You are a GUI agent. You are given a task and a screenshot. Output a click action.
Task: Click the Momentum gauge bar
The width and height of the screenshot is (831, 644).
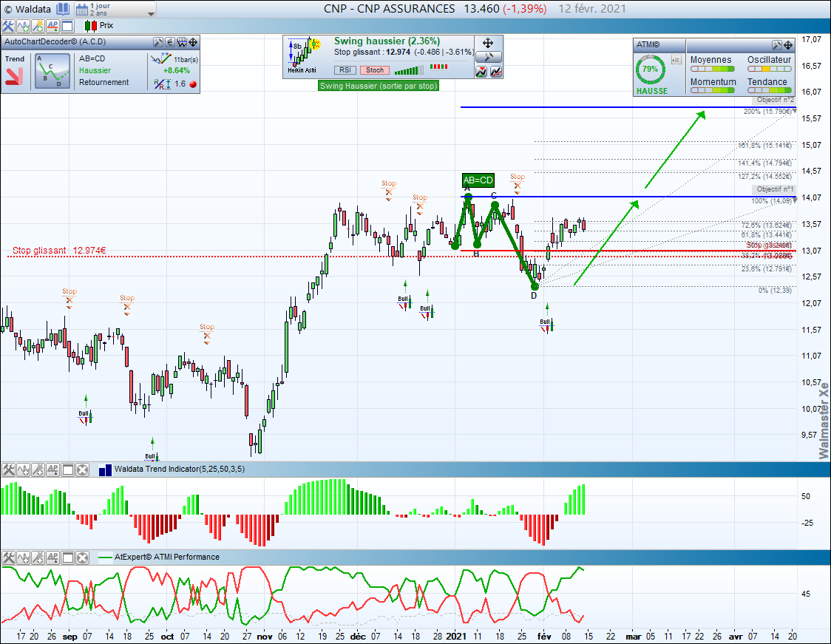pos(712,91)
